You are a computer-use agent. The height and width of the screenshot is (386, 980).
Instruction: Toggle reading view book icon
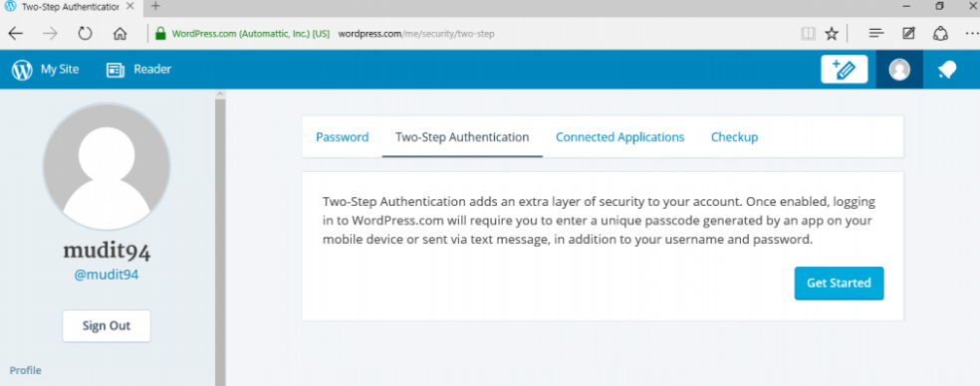click(808, 34)
